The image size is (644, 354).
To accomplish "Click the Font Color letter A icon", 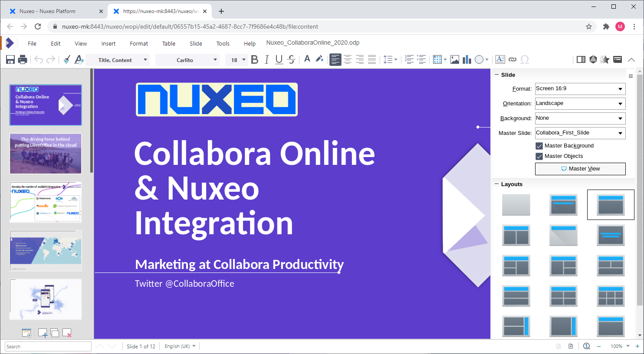I will tap(307, 59).
